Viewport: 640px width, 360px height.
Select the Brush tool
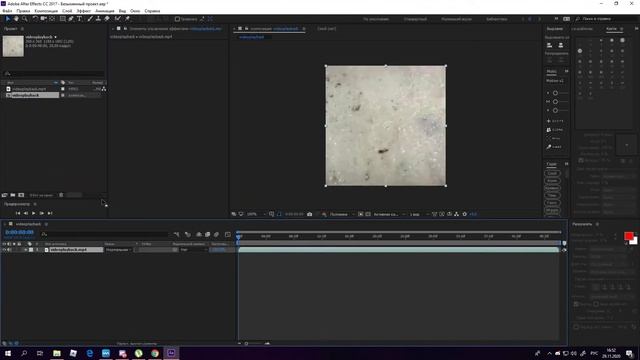pos(90,19)
